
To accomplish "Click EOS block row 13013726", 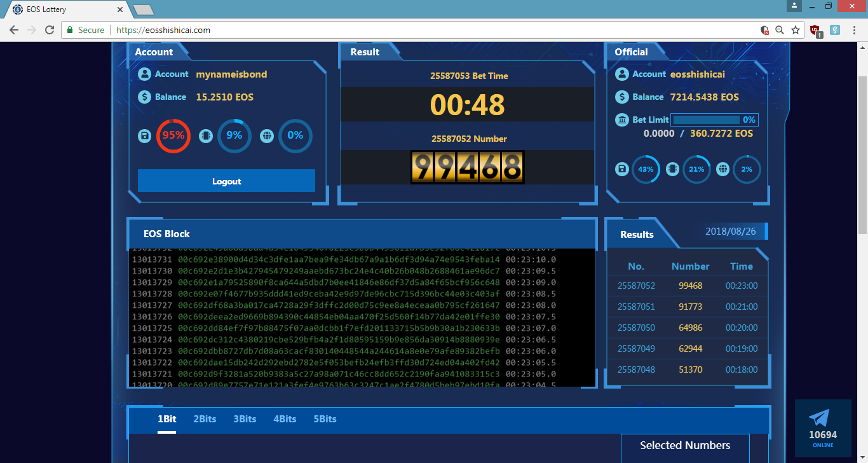I will click(344, 317).
